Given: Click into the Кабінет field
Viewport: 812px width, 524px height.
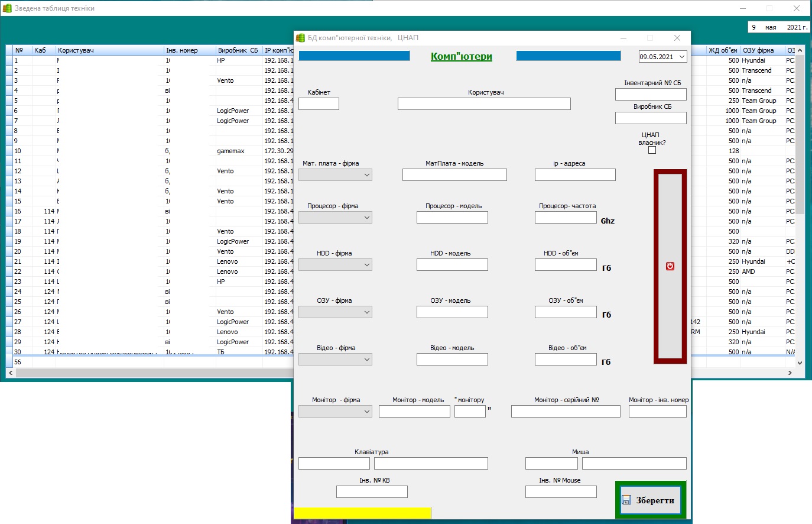Looking at the screenshot, I should pos(319,104).
